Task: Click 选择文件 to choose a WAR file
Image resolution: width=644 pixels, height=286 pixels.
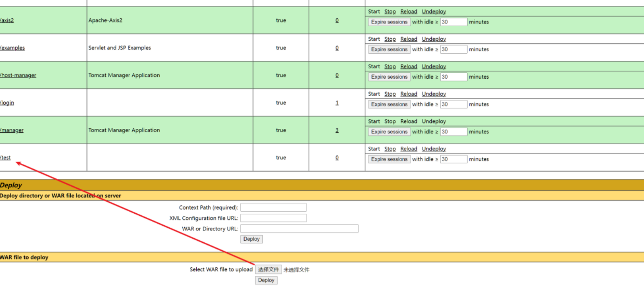Action: (x=268, y=269)
